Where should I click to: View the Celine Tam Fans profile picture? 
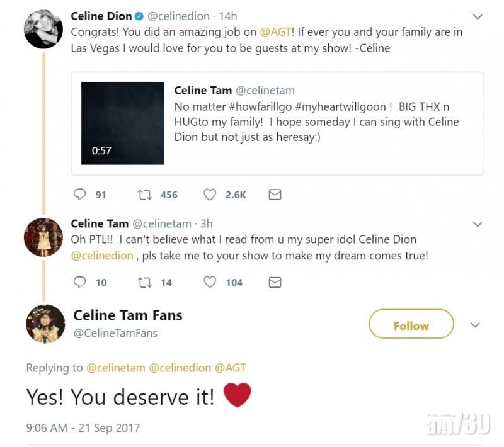[x=45, y=324]
